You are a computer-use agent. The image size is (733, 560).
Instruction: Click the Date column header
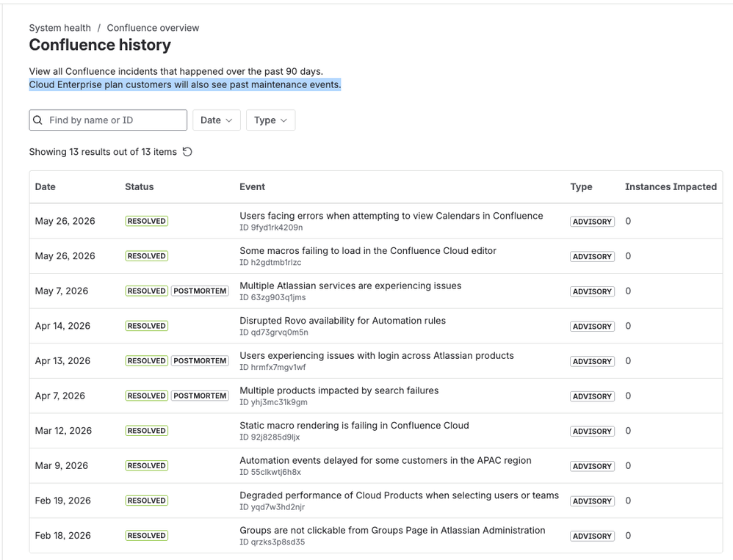pos(46,187)
